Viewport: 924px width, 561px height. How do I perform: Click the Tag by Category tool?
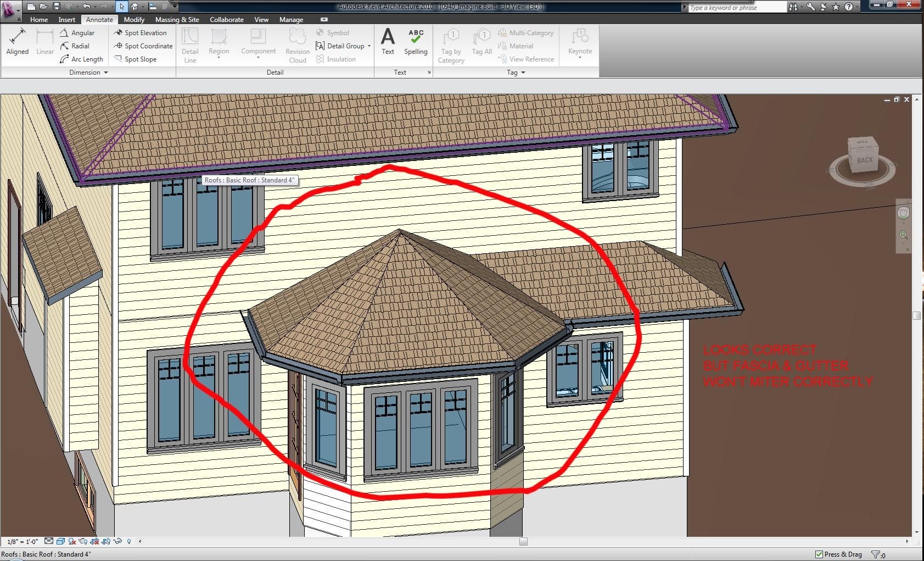point(451,46)
